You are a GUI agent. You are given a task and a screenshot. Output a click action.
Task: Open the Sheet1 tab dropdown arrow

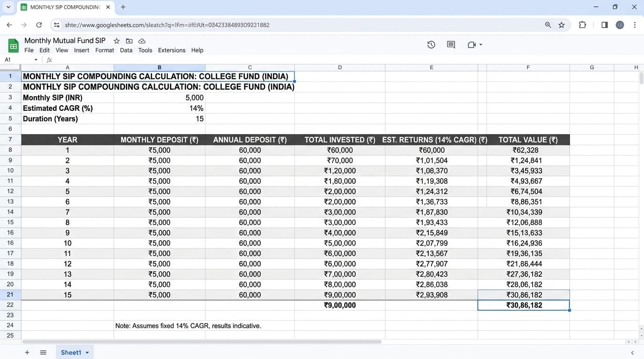coord(87,352)
